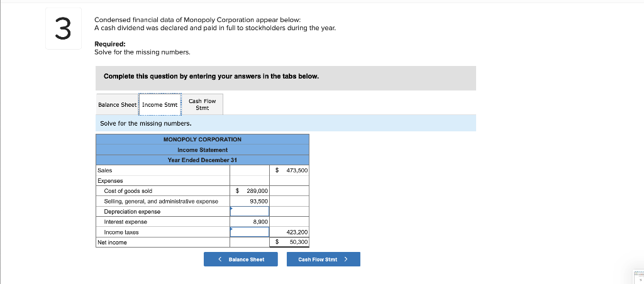The image size is (644, 284).
Task: Click the 'Complete this question' instruction banner
Action: (286, 78)
